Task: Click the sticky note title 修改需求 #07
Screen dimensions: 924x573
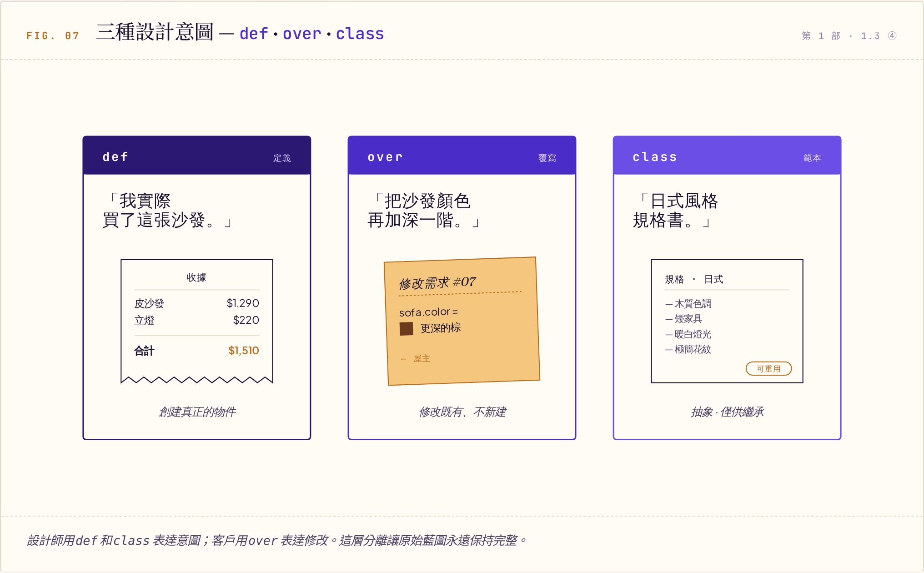Action: pos(437,282)
